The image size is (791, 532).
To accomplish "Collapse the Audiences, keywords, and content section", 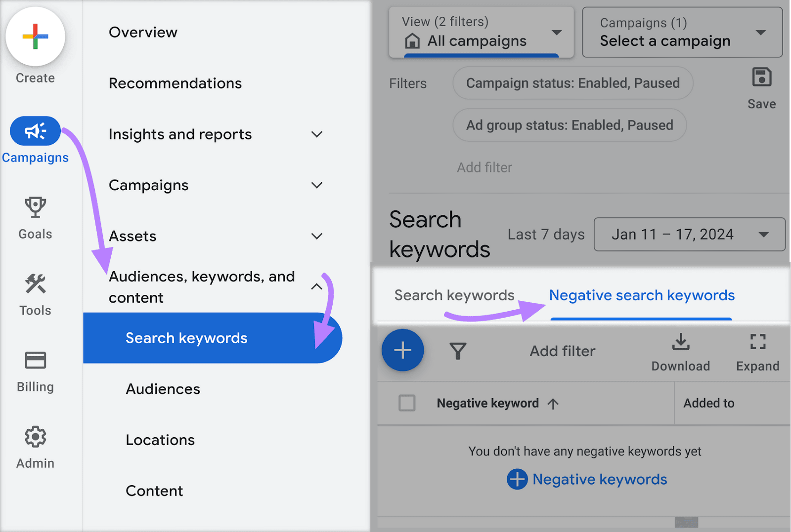I will 316,286.
